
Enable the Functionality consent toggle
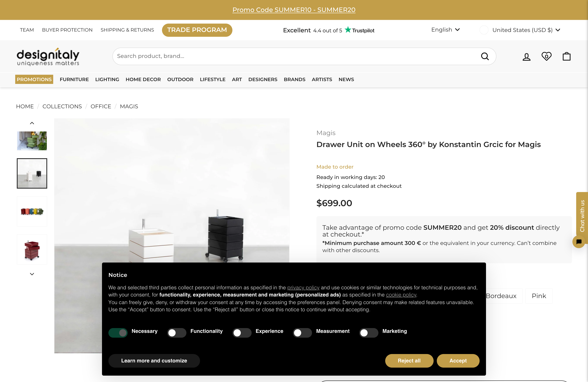coord(176,333)
